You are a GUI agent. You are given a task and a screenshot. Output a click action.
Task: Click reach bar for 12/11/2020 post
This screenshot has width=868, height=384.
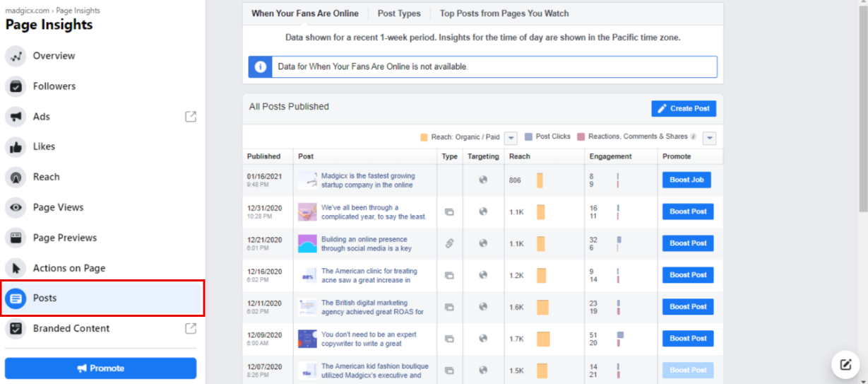click(542, 307)
